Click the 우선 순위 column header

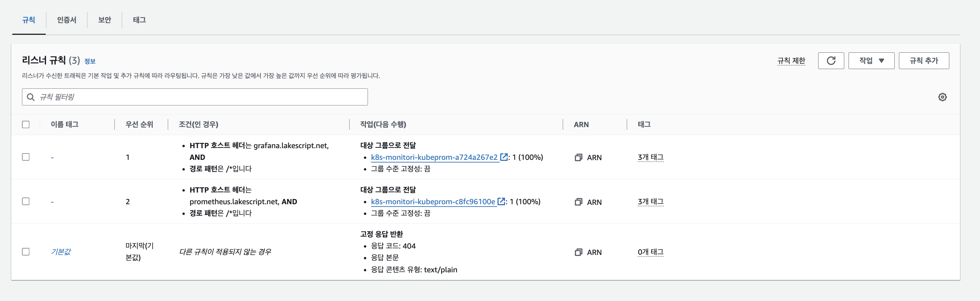tap(139, 124)
